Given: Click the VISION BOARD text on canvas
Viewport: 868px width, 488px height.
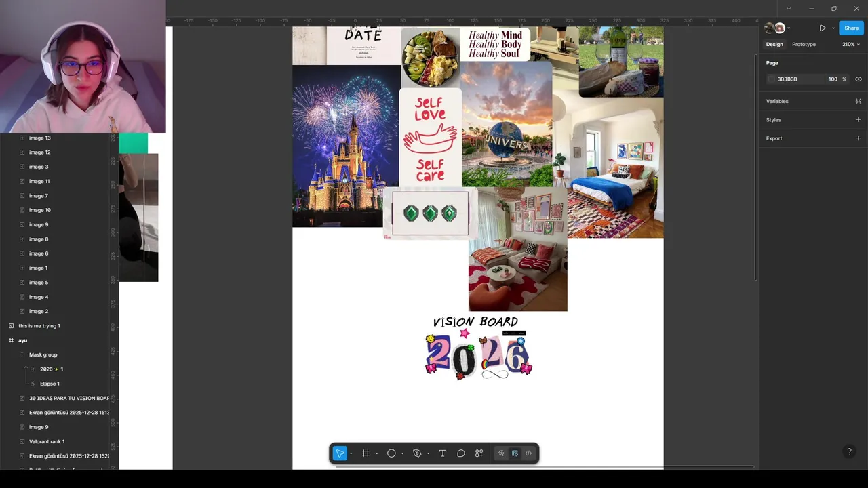Looking at the screenshot, I should click(475, 321).
